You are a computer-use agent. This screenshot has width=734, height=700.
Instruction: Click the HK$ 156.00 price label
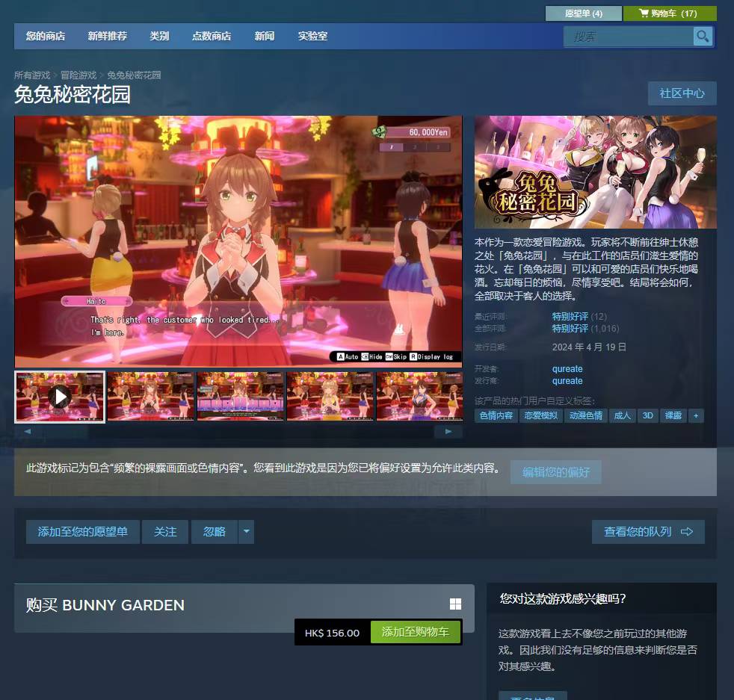[332, 633]
